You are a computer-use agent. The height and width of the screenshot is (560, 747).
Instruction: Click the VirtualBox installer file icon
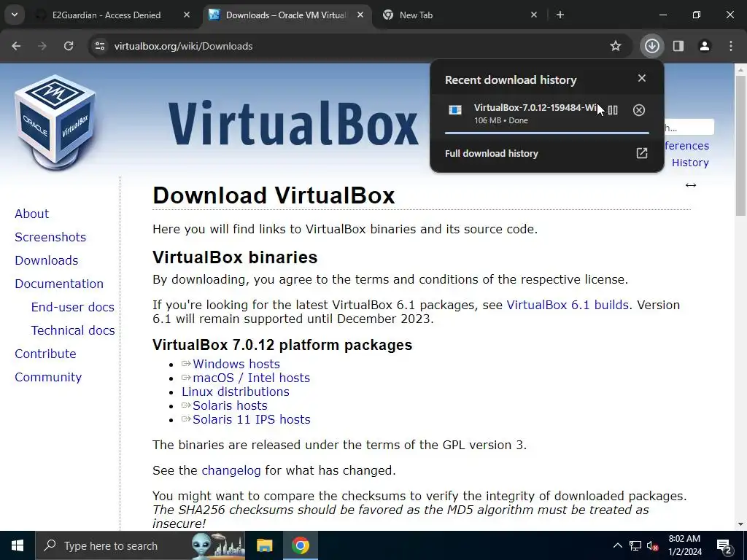(x=455, y=111)
